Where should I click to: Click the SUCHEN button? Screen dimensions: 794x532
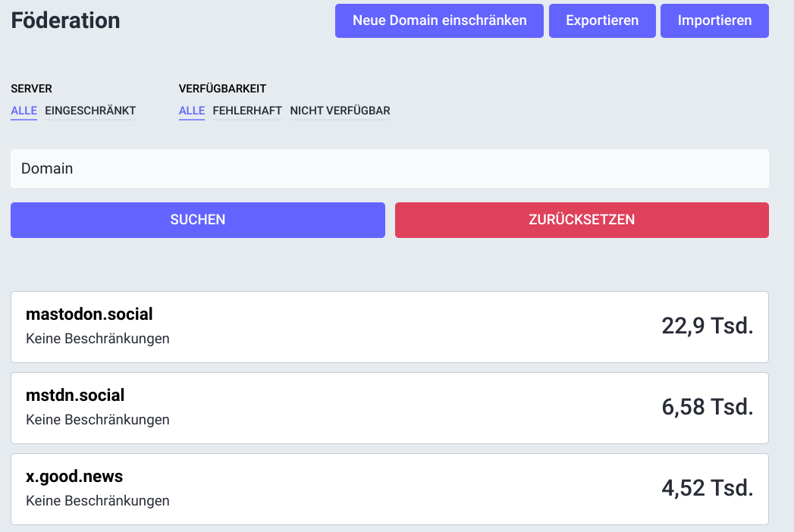tap(197, 220)
